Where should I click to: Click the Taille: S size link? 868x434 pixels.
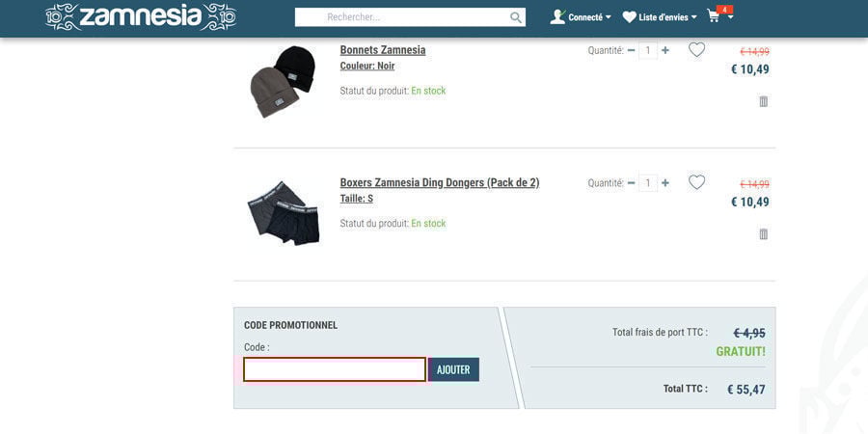[x=356, y=199]
